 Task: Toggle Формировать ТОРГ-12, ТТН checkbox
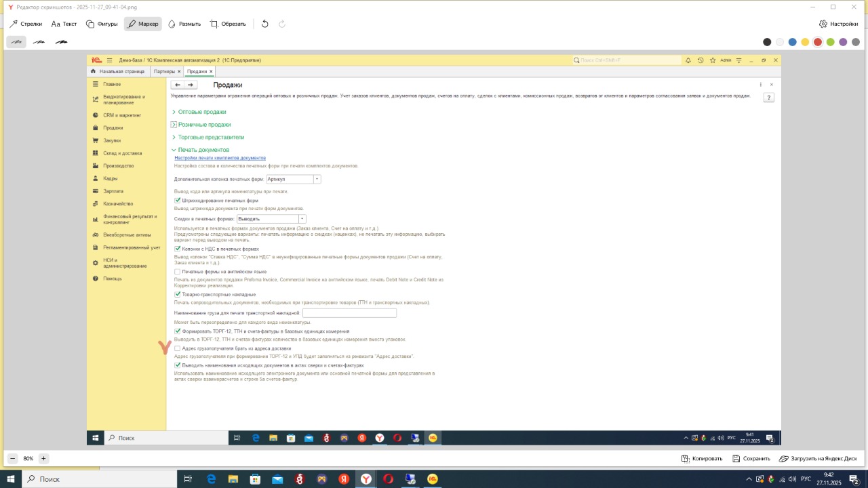pyautogui.click(x=178, y=331)
